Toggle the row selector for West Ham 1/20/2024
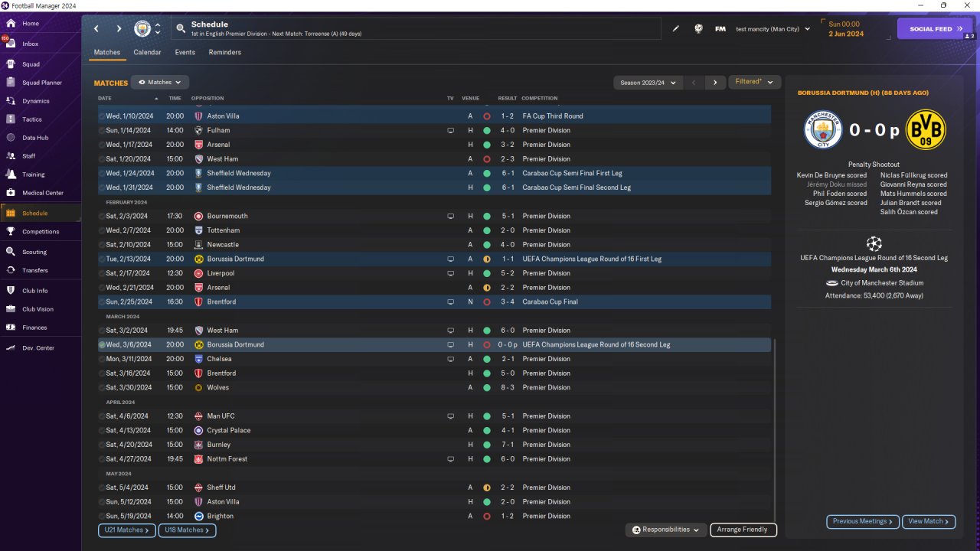The height and width of the screenshot is (551, 980). click(102, 159)
